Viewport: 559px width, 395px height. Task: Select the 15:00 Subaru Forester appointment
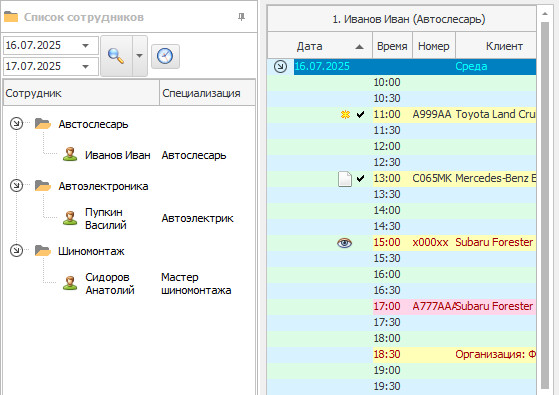[455, 242]
